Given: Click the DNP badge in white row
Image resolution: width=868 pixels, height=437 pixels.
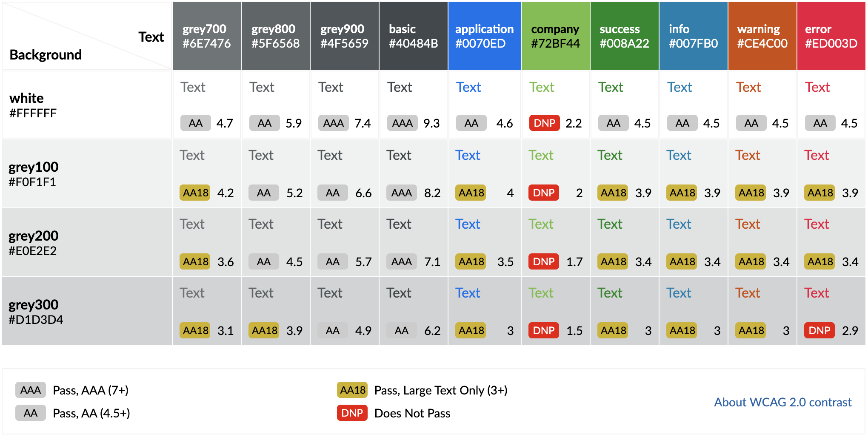Looking at the screenshot, I should pos(545,123).
